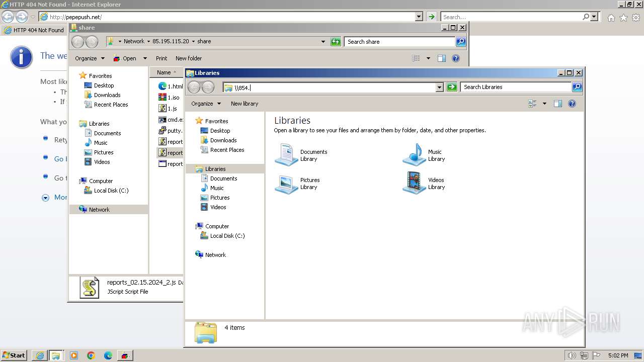Open Internet Explorer Favorites star

point(623,17)
